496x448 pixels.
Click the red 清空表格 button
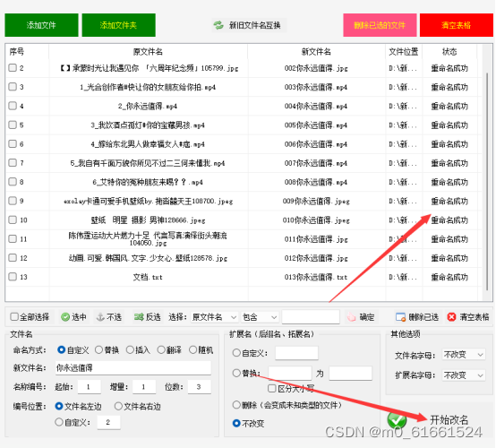[x=456, y=25]
